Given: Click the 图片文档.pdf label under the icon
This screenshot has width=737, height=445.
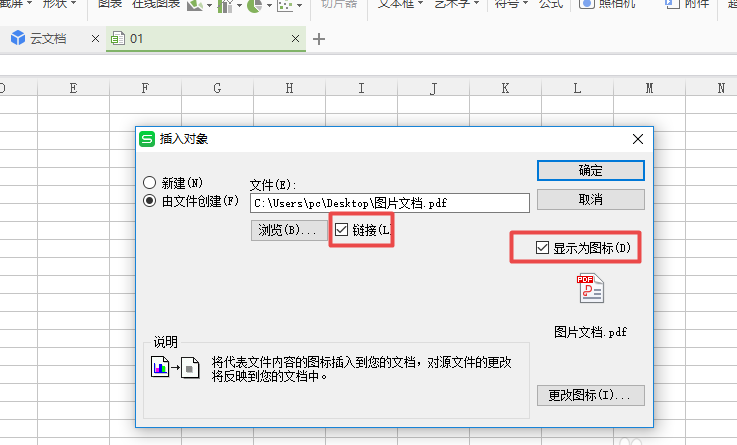Looking at the screenshot, I should tap(590, 332).
